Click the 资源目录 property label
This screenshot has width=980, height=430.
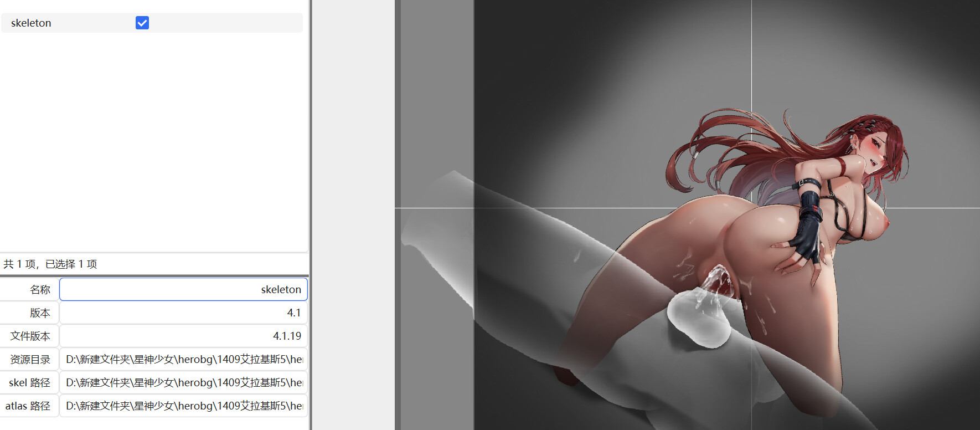(30, 359)
